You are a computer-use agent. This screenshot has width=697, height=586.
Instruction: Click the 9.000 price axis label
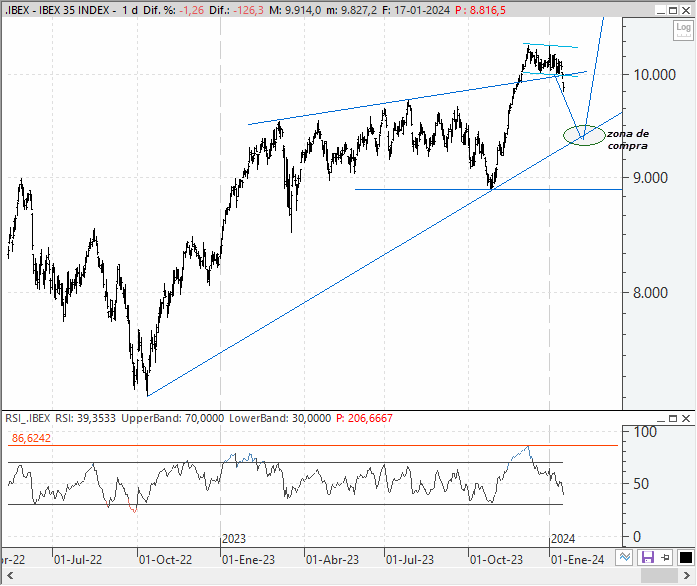(x=650, y=178)
